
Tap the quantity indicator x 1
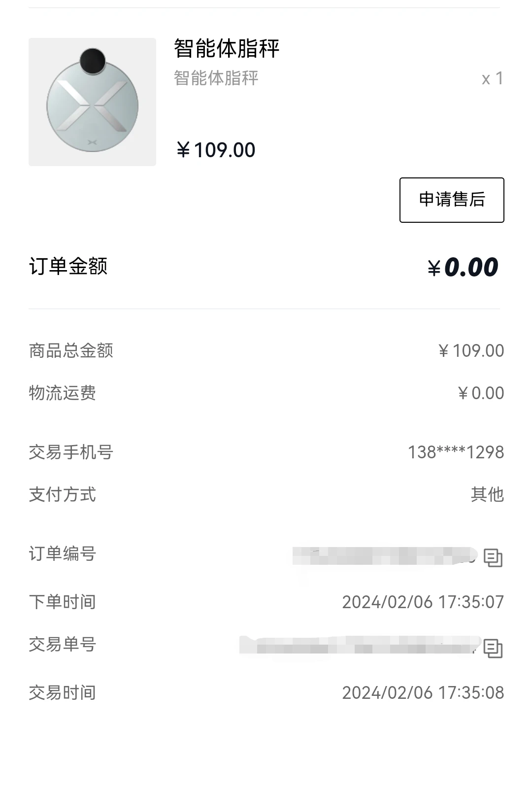tap(493, 78)
